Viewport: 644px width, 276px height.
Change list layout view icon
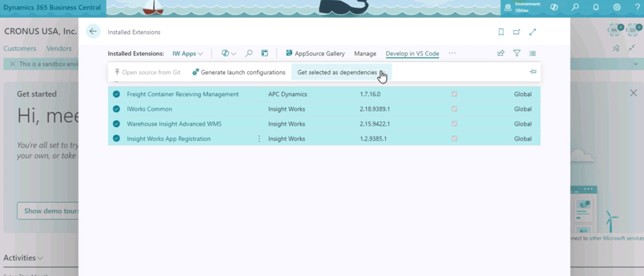(533, 53)
